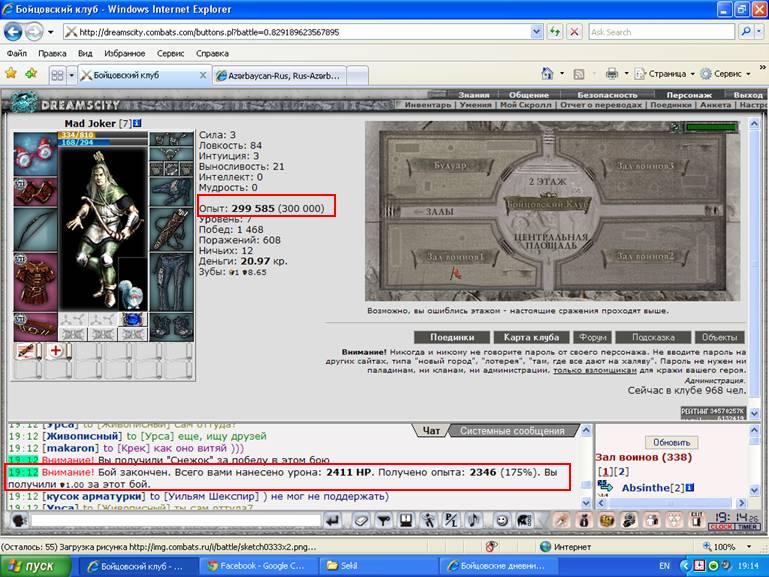Click the только взломщикам link
This screenshot has height=577, width=769.
click(x=595, y=370)
